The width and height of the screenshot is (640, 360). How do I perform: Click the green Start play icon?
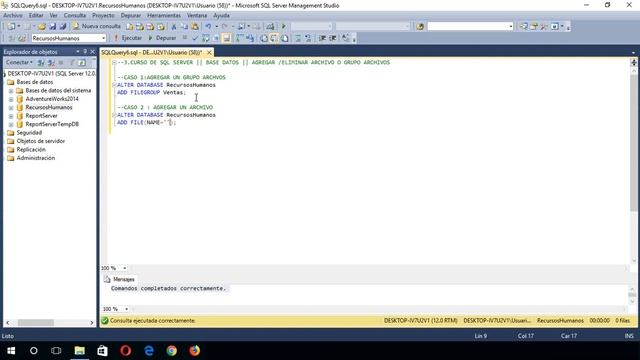(284, 27)
